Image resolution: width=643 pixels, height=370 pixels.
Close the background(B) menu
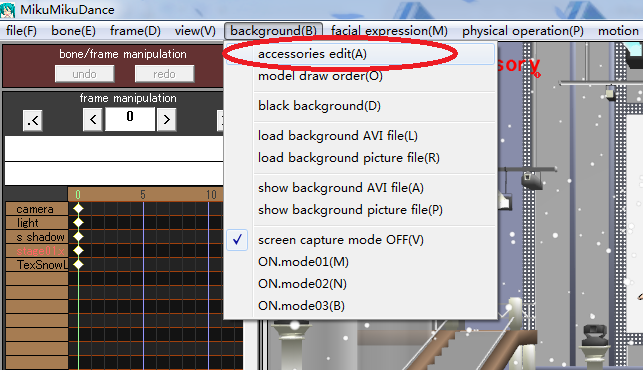click(x=274, y=31)
